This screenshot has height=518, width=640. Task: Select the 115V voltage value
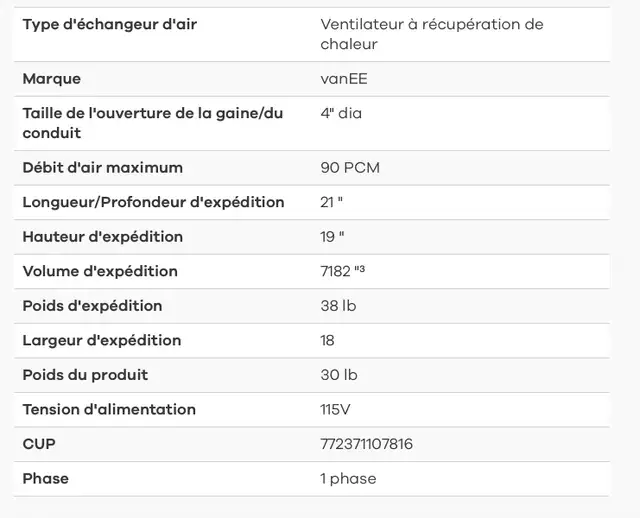(335, 409)
